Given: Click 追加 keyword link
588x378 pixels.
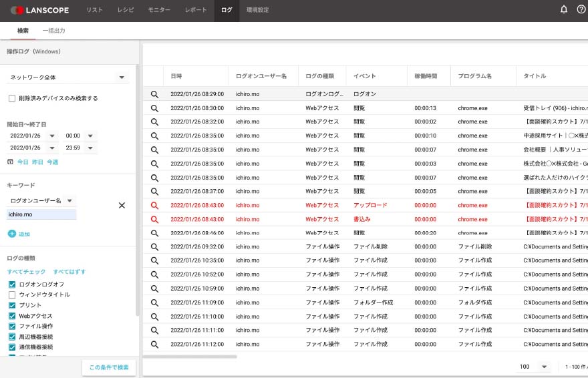Looking at the screenshot, I should coord(24,234).
